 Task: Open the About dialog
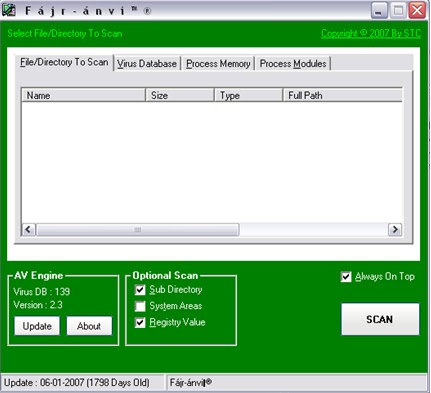pyautogui.click(x=89, y=326)
